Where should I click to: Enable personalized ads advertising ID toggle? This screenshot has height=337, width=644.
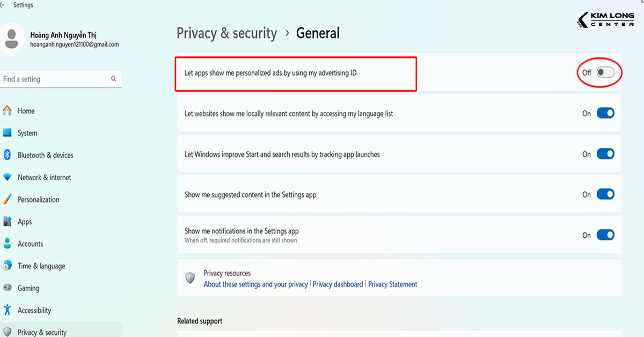coord(605,72)
